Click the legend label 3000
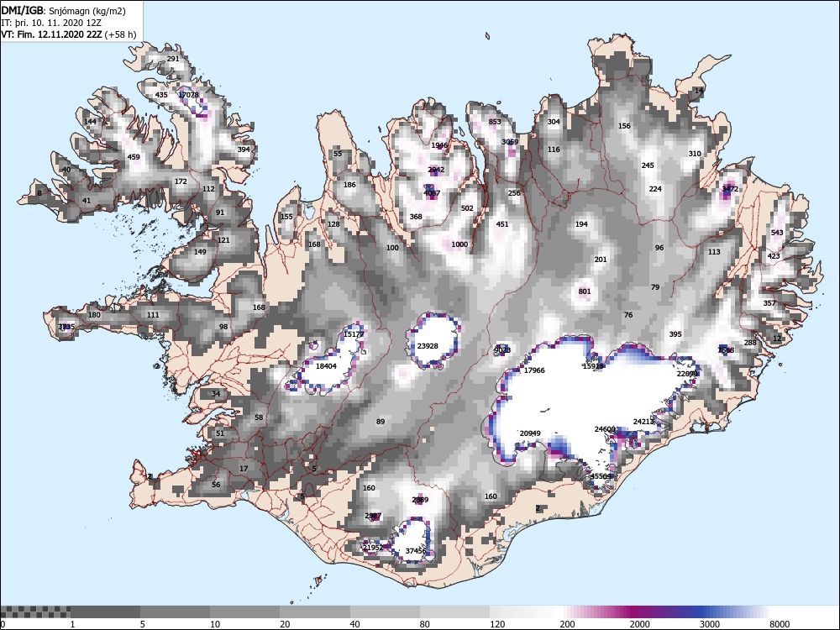This screenshot has width=840, height=630. coord(710,624)
